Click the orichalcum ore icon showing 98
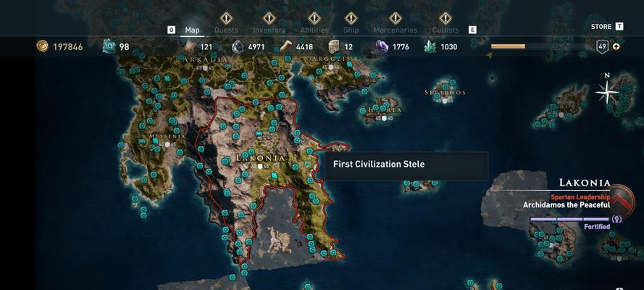 [x=109, y=46]
